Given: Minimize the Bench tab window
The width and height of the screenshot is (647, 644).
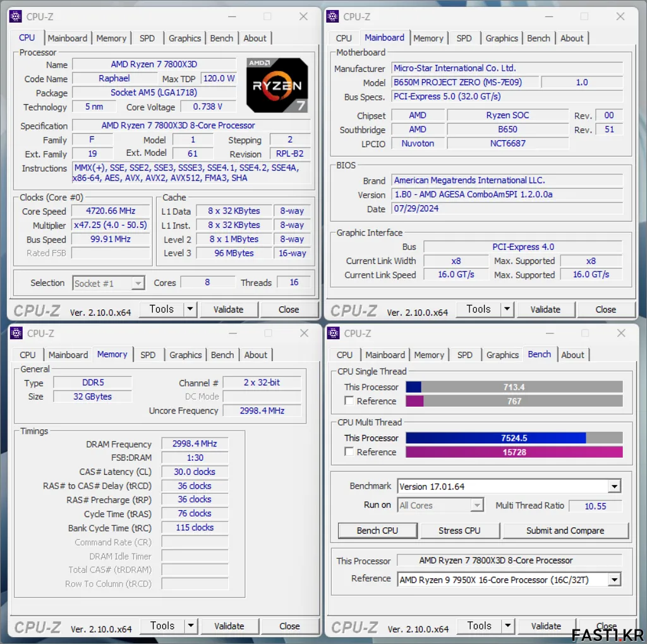Looking at the screenshot, I should [550, 333].
